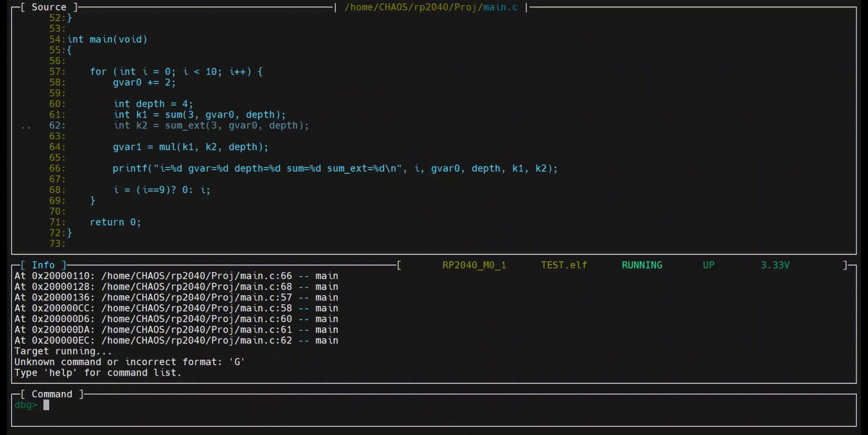868x435 pixels.
Task: Click the 3.33V voltage readout
Action: coord(774,265)
